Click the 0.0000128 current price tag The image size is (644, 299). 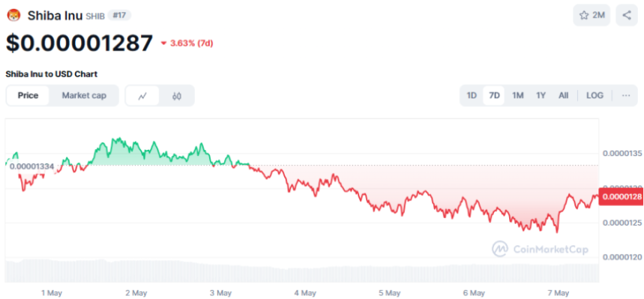622,197
